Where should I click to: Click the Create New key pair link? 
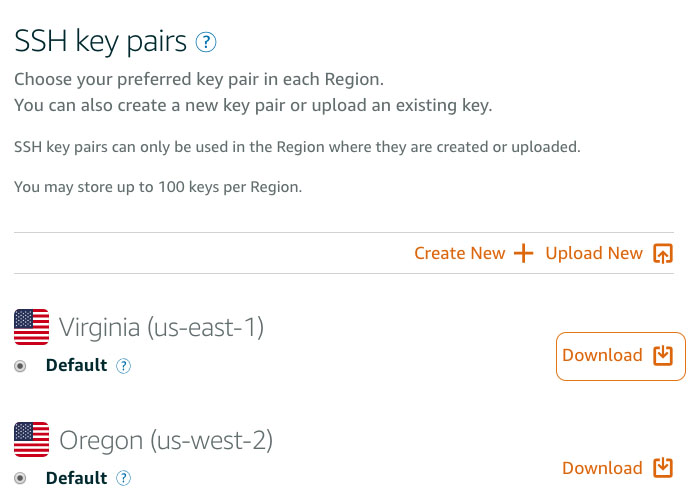(x=460, y=253)
